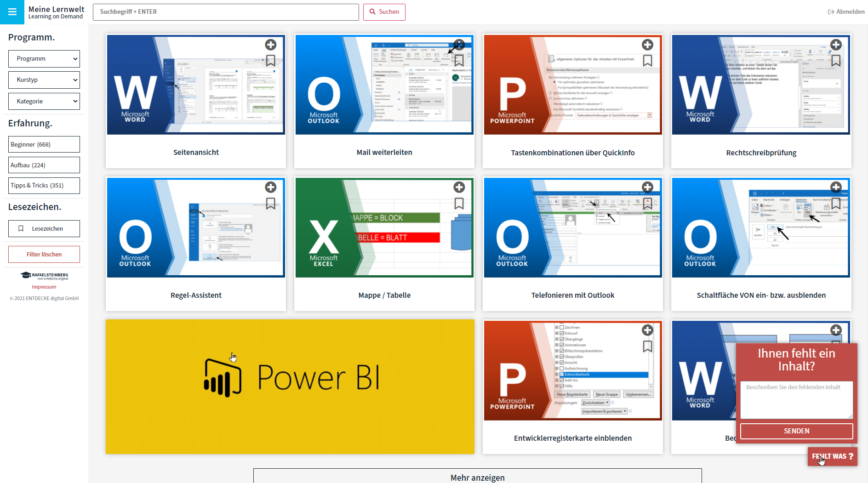
Task: Expand the Kurstyp dropdown
Action: point(44,80)
